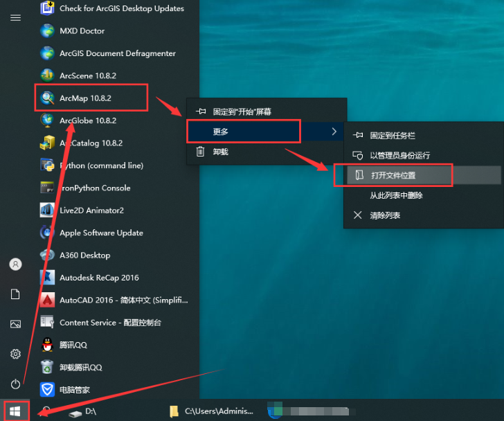This screenshot has height=421, width=504.
Task: Click the A360 Desktop icon
Action: (47, 256)
